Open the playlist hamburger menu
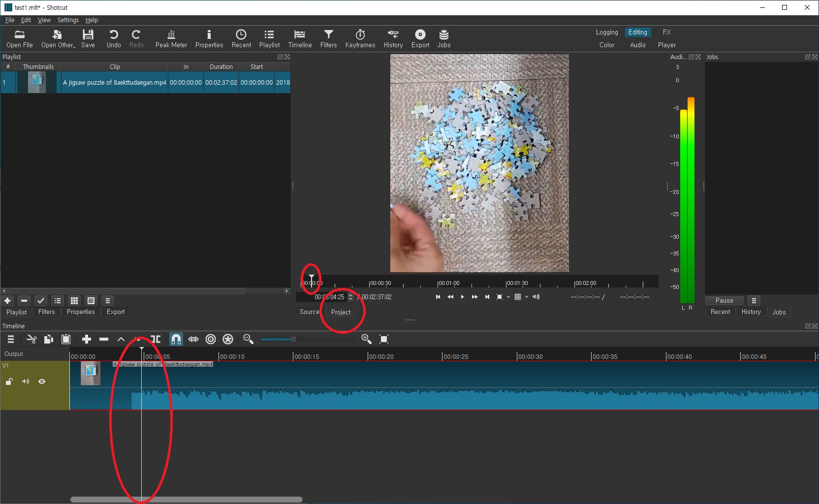This screenshot has height=504, width=819. tap(108, 301)
